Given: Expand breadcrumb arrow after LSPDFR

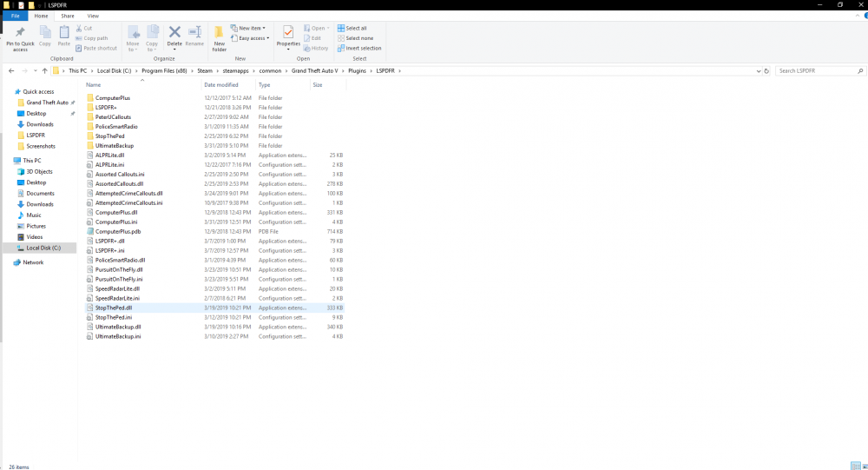Looking at the screenshot, I should tap(399, 71).
